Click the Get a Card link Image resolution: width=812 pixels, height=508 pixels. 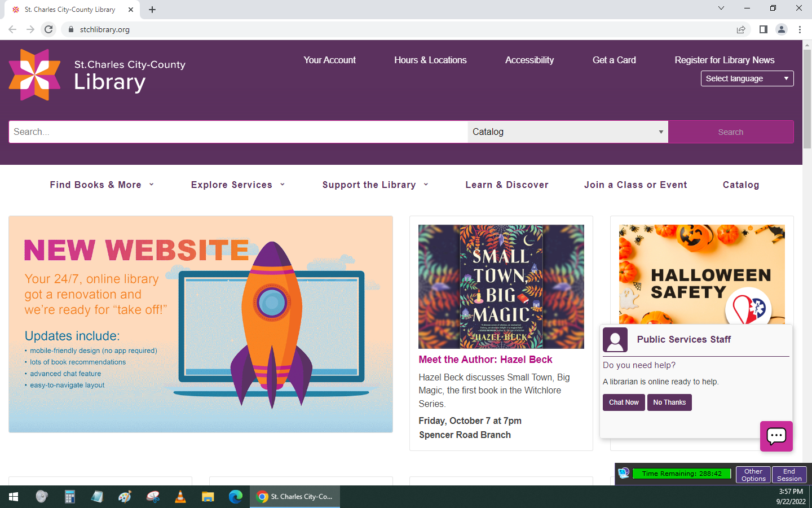point(614,60)
